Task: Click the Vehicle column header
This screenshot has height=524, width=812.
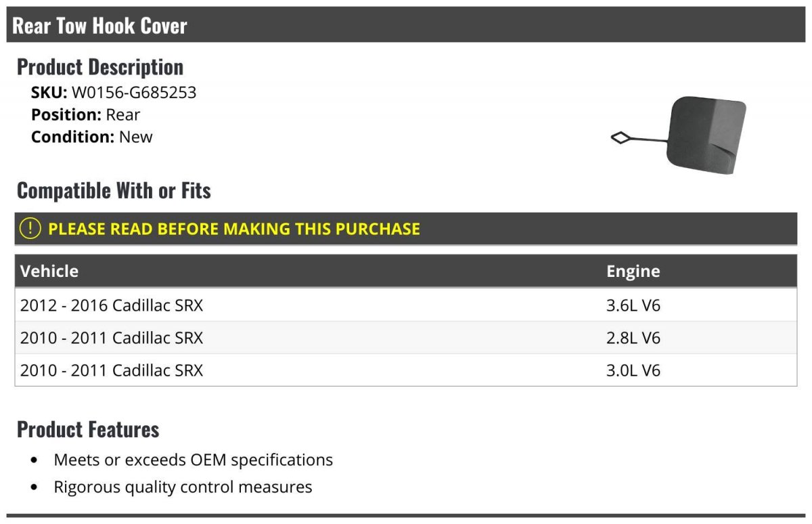Action: tap(49, 271)
